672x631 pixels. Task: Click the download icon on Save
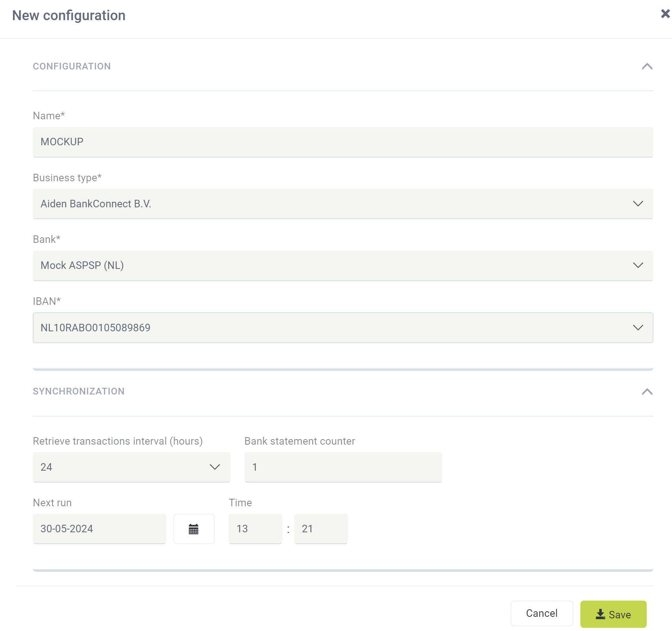pyautogui.click(x=600, y=614)
